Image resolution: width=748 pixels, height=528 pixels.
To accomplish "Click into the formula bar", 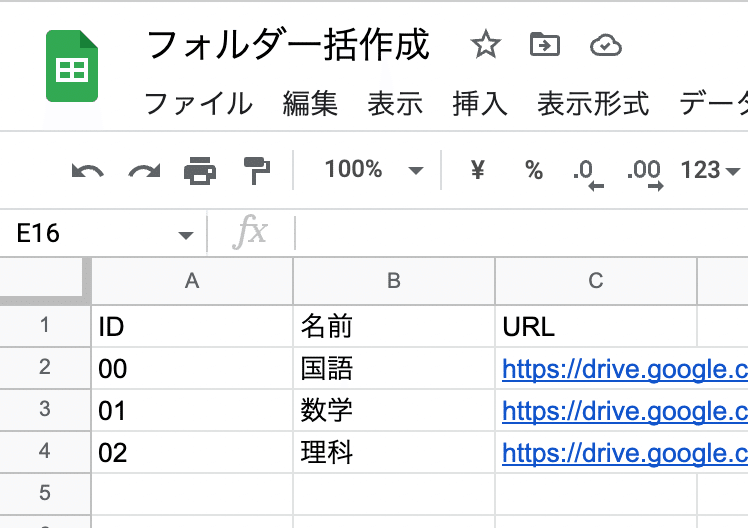I will coord(522,234).
